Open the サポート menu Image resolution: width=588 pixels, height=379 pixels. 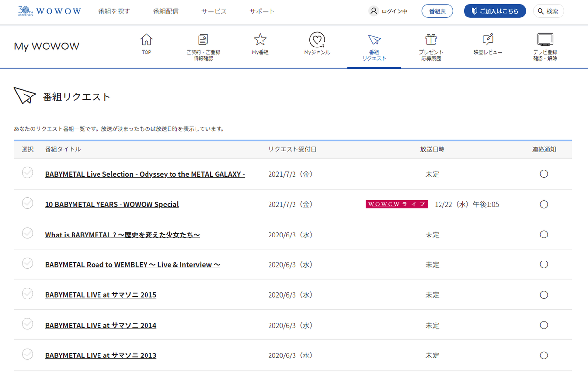[x=262, y=11]
